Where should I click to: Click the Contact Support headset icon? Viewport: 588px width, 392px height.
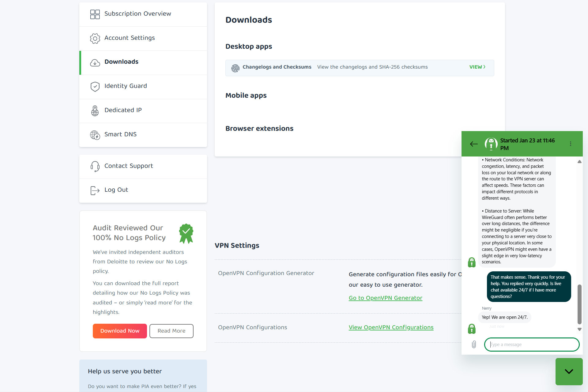coord(95,165)
